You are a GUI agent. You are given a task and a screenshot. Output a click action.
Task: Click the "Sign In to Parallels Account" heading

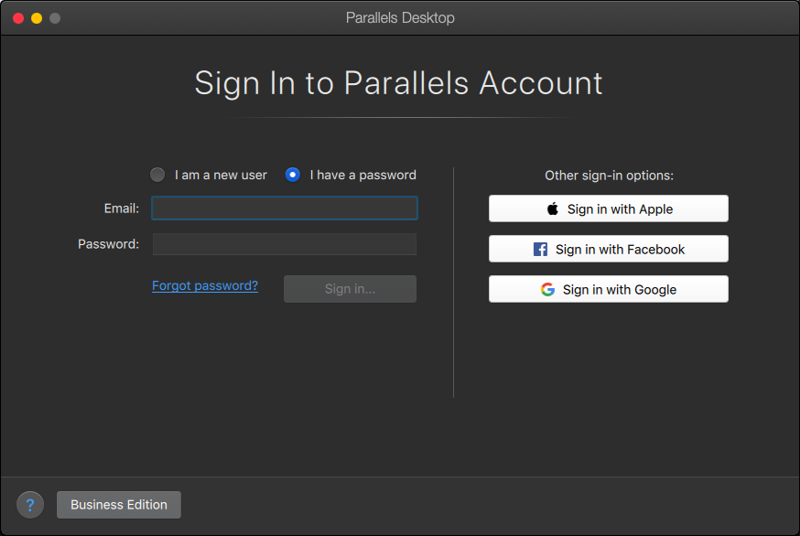click(x=399, y=83)
